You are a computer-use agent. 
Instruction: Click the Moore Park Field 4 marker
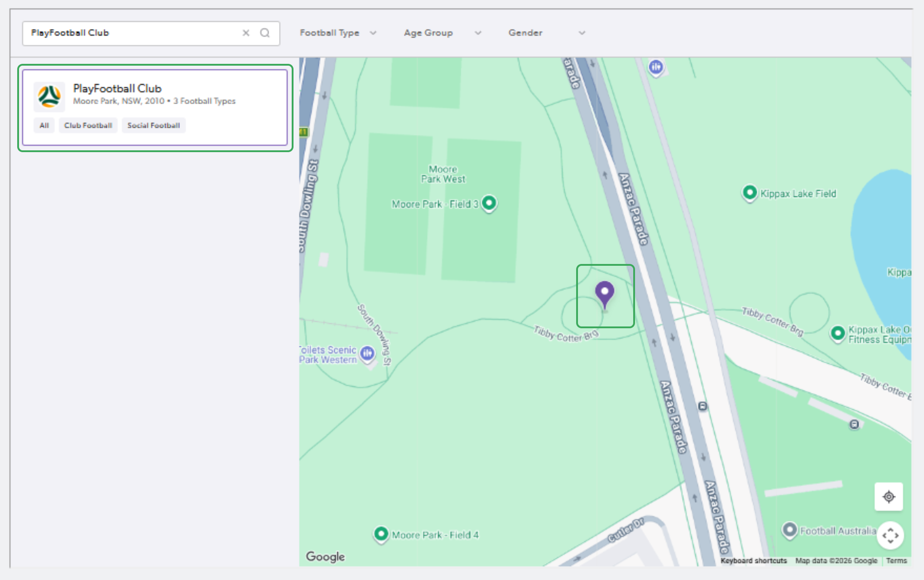[381, 534]
